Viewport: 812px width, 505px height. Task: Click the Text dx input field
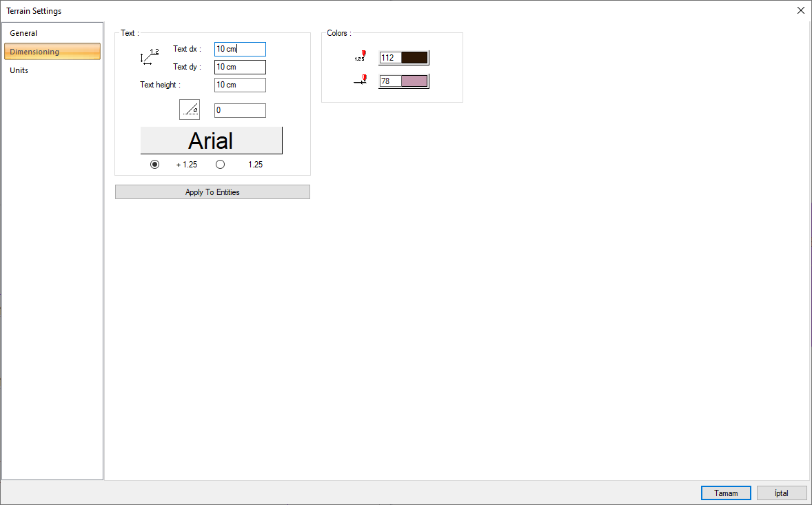[x=240, y=49]
